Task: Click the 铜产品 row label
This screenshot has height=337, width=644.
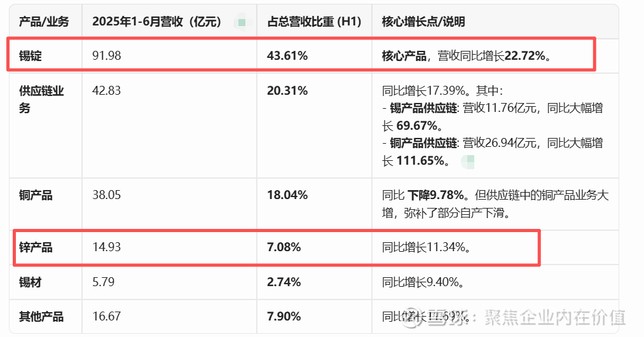Action: pos(36,195)
